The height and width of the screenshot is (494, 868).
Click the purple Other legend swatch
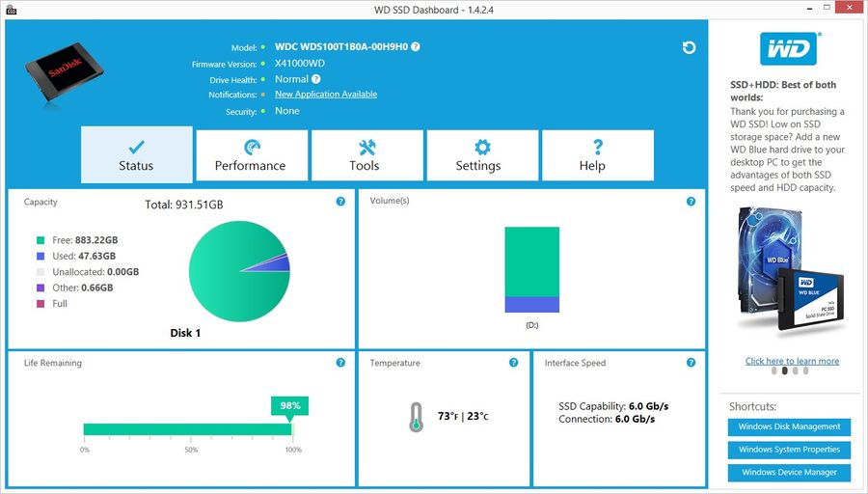[x=41, y=288]
